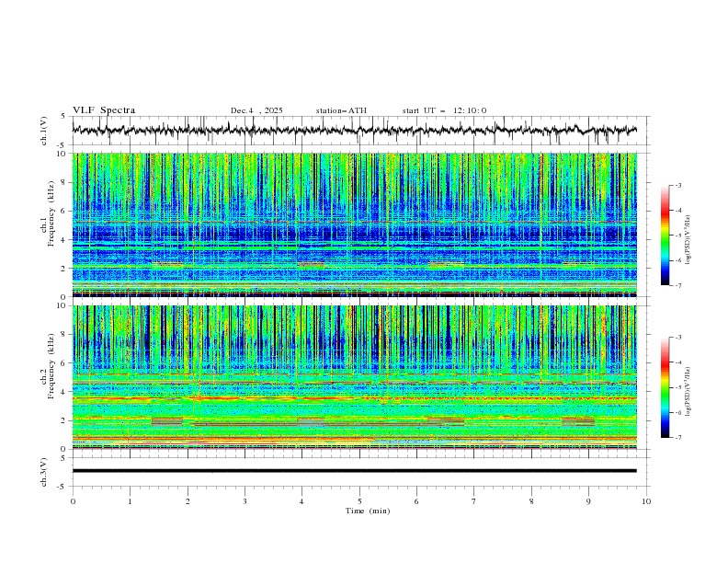
Task: Click the ch.1 waveform trace
Action: 354,131
